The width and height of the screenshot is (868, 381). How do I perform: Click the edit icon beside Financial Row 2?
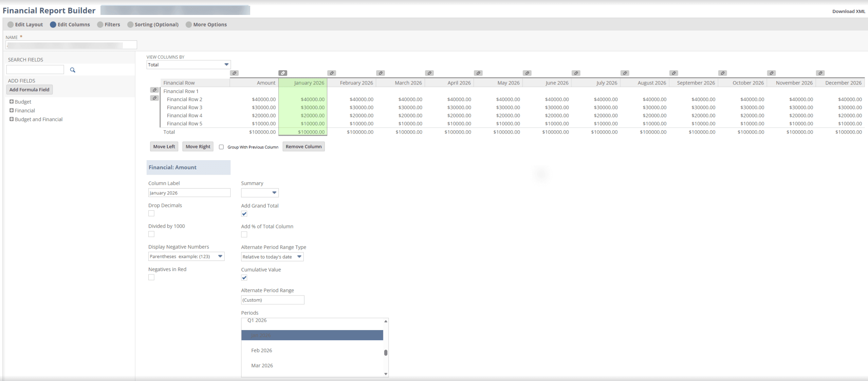(154, 98)
